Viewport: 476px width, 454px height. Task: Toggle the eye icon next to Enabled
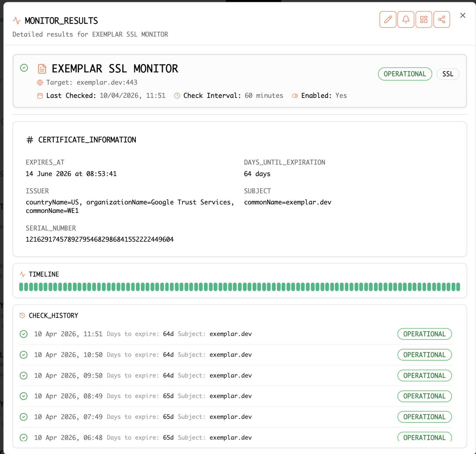(x=295, y=95)
